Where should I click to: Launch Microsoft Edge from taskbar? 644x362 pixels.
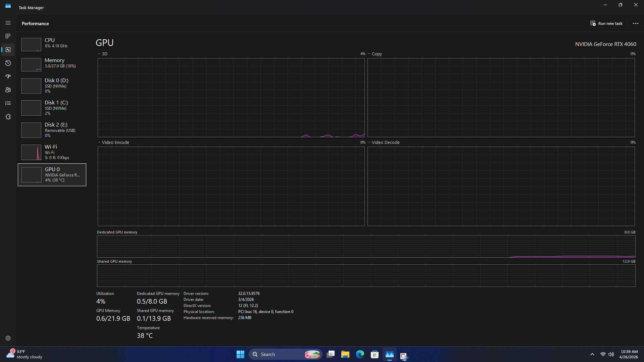pyautogui.click(x=360, y=354)
